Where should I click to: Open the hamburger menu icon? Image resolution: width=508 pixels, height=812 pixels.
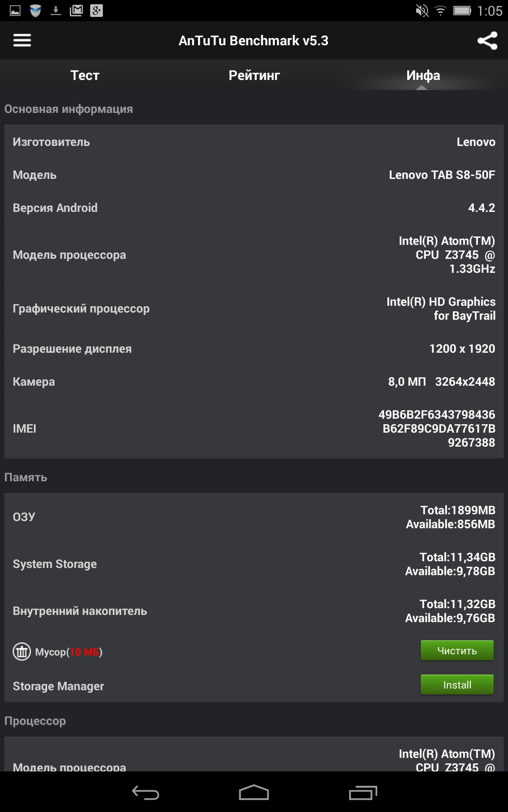coord(22,41)
